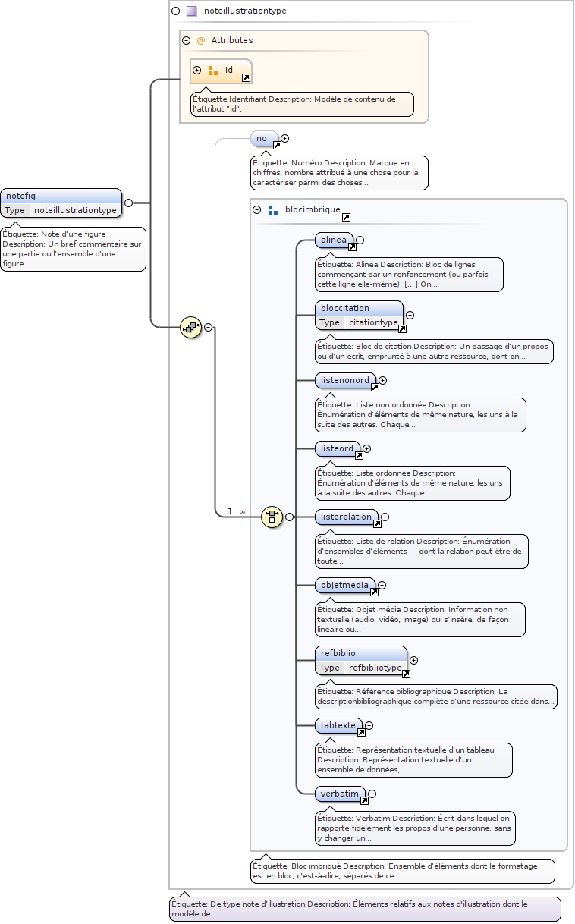
Task: Follow the link arrow on refbiblio
Action: 406,674
